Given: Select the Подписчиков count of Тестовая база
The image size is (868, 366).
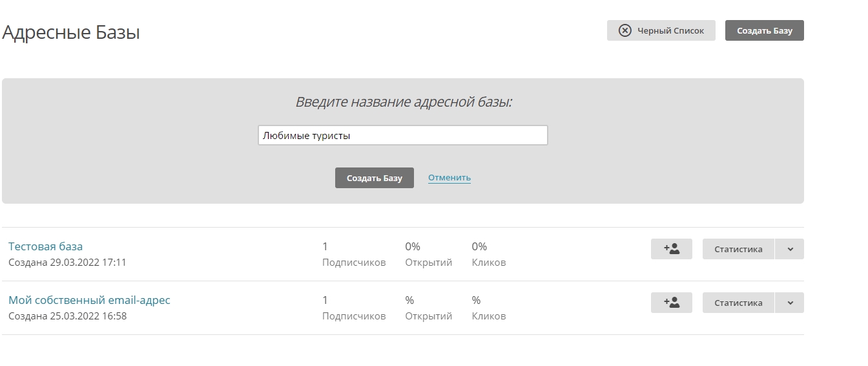Looking at the screenshot, I should coord(325,246).
